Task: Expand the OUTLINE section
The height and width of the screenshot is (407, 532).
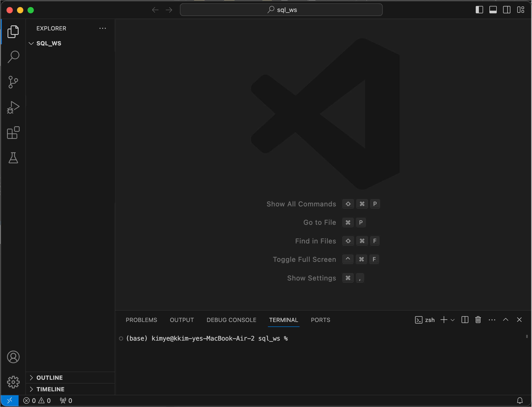Action: pos(31,378)
